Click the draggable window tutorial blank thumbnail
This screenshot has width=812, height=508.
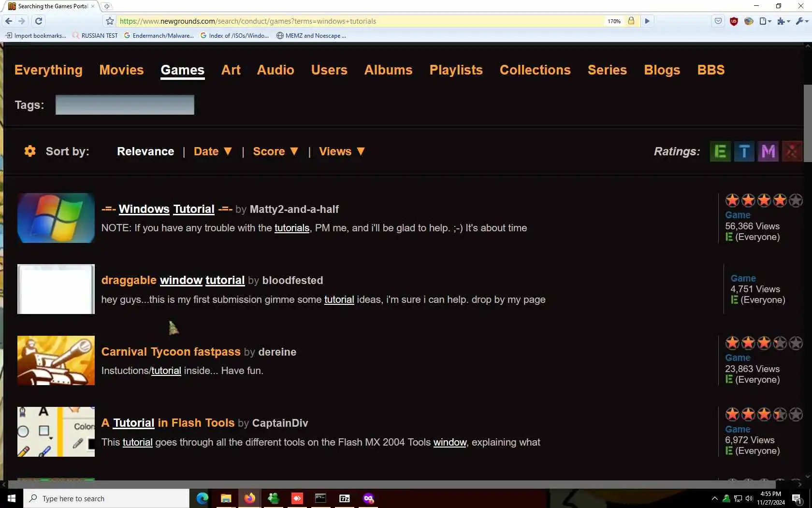coord(56,289)
